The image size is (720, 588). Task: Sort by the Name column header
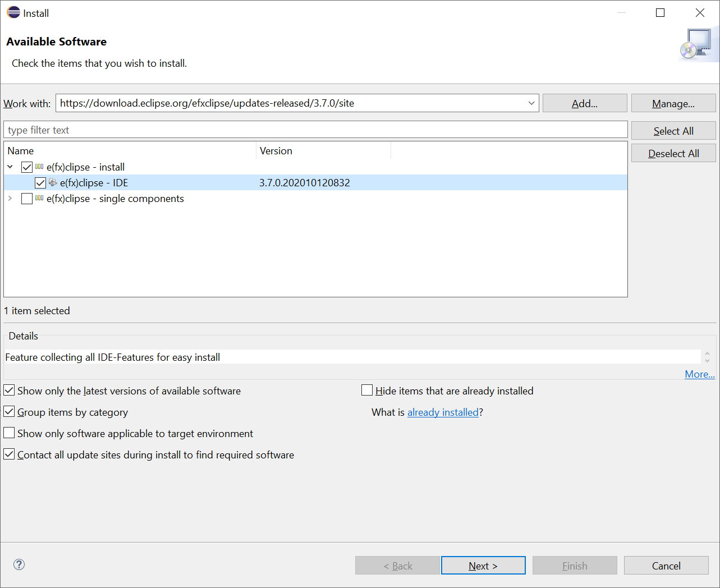coord(130,151)
